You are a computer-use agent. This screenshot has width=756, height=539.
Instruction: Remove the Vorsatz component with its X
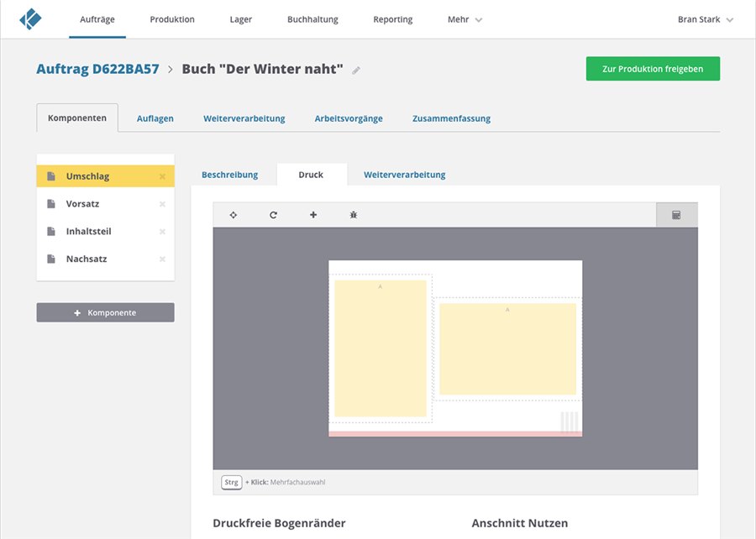pos(162,204)
